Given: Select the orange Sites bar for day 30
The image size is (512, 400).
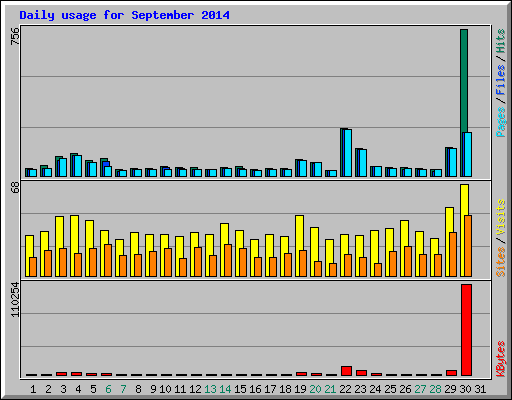Looking at the screenshot, I should pyautogui.click(x=468, y=246).
